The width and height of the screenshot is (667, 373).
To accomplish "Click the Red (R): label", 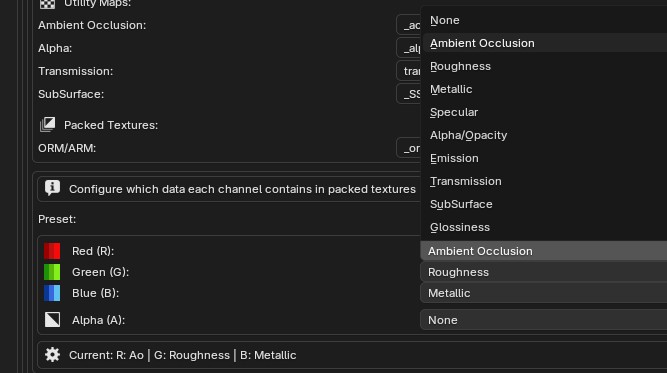I will point(93,251).
